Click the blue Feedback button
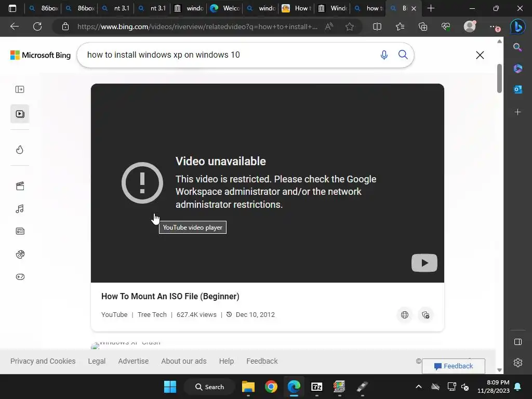 (453, 366)
